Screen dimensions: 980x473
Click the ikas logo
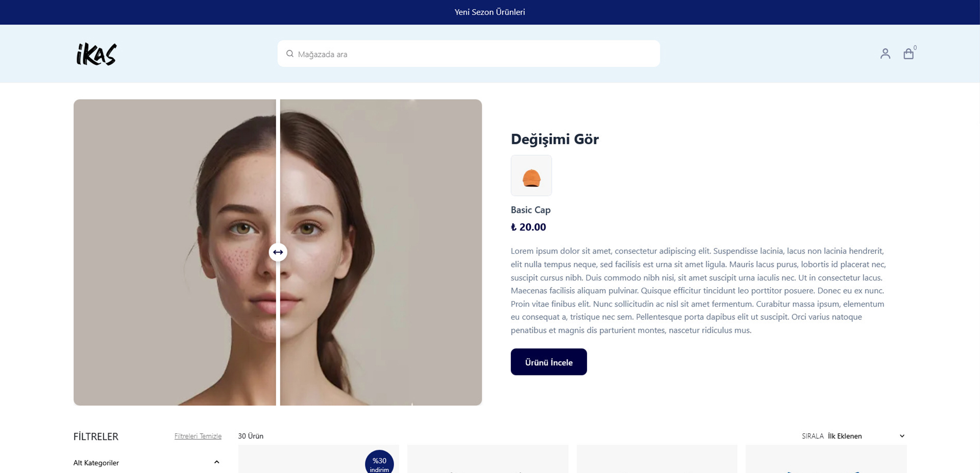(x=96, y=54)
